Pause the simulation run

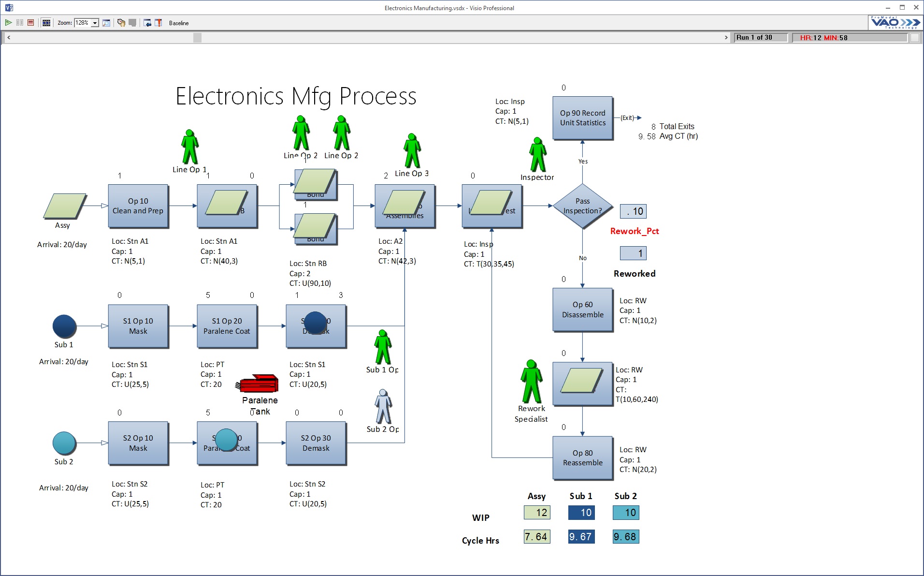[20, 23]
